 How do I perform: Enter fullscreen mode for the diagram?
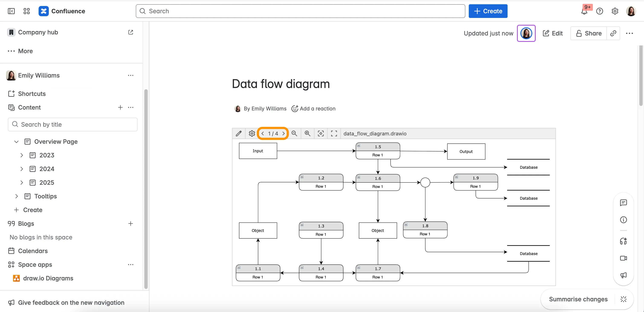tap(334, 133)
